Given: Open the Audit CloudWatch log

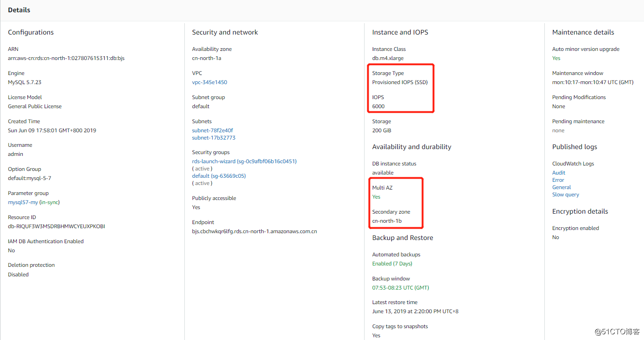Looking at the screenshot, I should coord(558,173).
